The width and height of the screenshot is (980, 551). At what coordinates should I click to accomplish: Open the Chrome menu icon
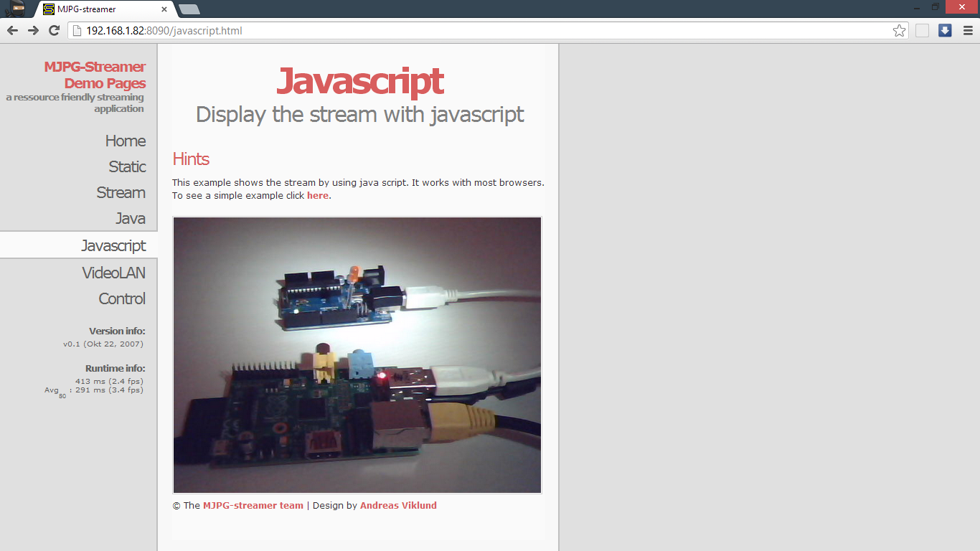click(966, 30)
